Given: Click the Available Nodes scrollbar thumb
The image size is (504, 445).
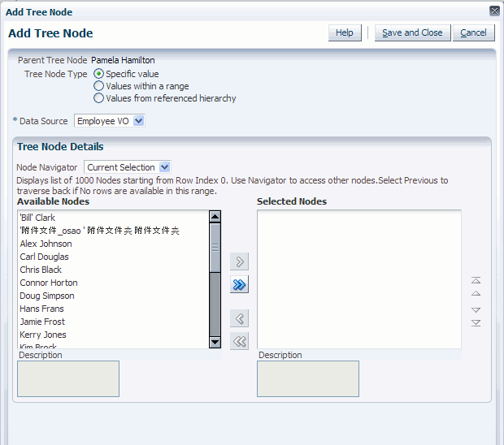Looking at the screenshot, I should pyautogui.click(x=215, y=248).
